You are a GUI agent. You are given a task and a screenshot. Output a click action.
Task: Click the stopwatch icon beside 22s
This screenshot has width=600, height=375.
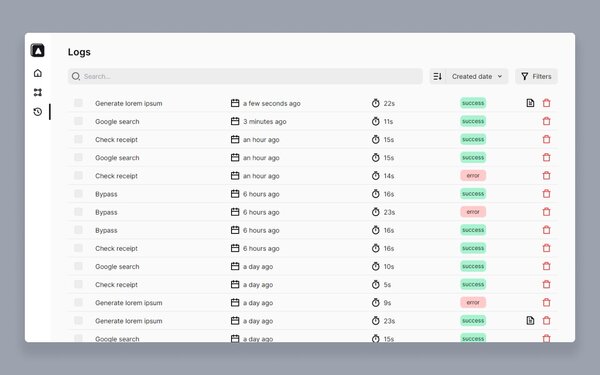coord(376,103)
